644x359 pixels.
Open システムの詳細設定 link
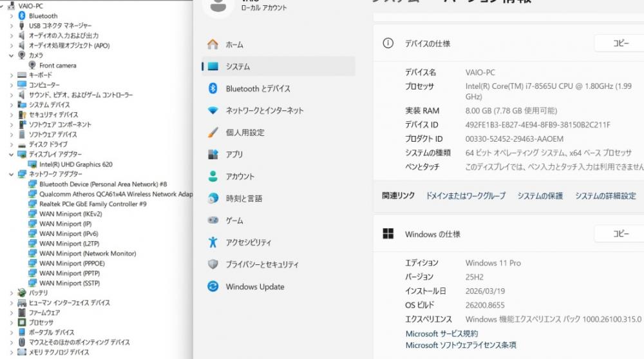pyautogui.click(x=605, y=196)
